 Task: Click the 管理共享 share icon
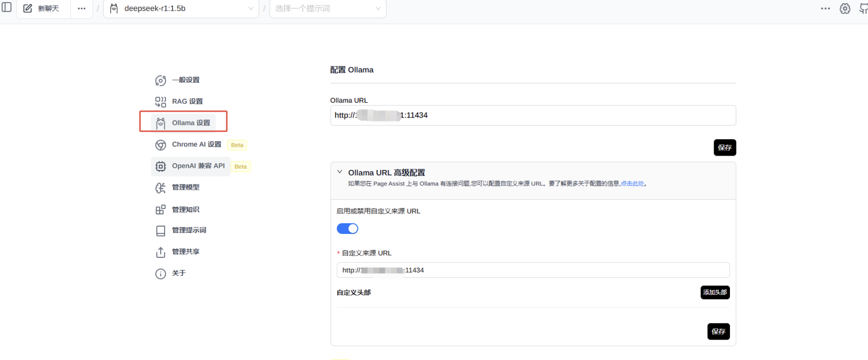tap(161, 252)
